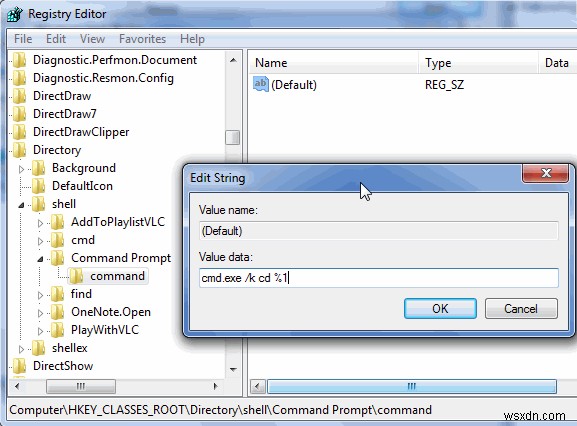
Task: Click the (Default) string value icon
Action: (261, 84)
